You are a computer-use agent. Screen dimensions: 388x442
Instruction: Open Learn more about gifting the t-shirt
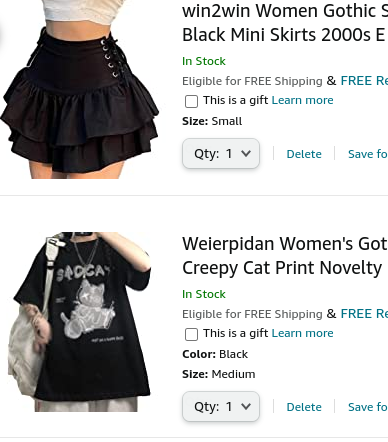coord(303,333)
